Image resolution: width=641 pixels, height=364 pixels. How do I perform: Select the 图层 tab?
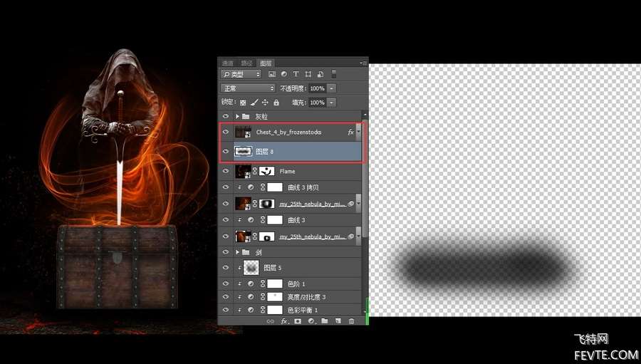pos(266,63)
